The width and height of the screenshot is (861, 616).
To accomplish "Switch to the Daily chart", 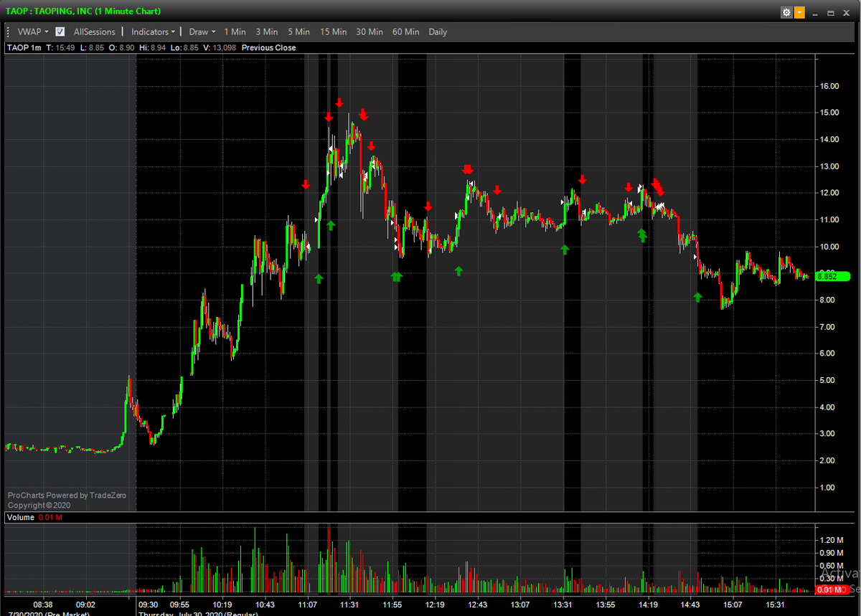I will [438, 32].
